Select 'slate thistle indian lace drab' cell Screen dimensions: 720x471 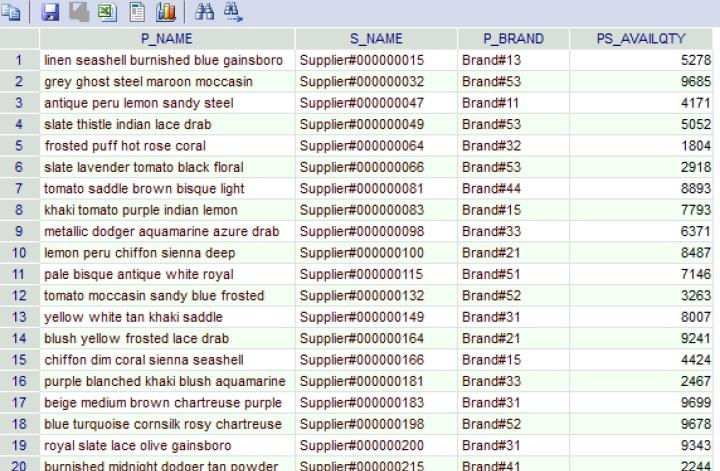(x=167, y=124)
